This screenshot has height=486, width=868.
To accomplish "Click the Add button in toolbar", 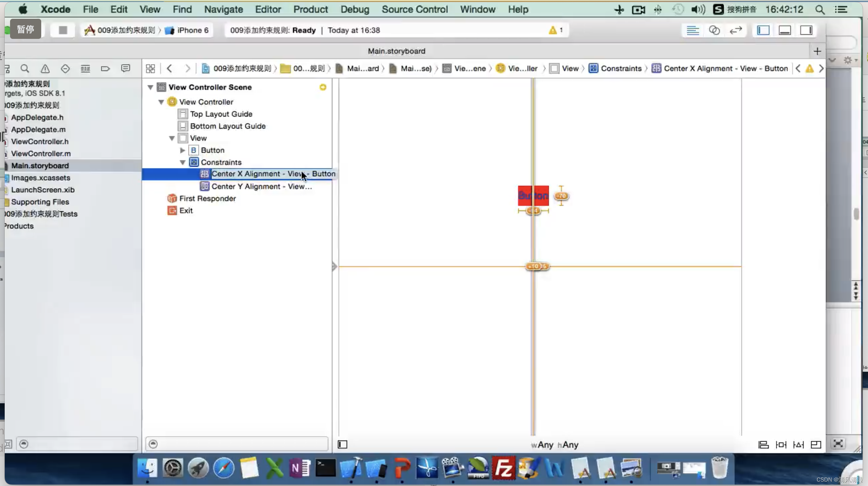I will point(817,51).
